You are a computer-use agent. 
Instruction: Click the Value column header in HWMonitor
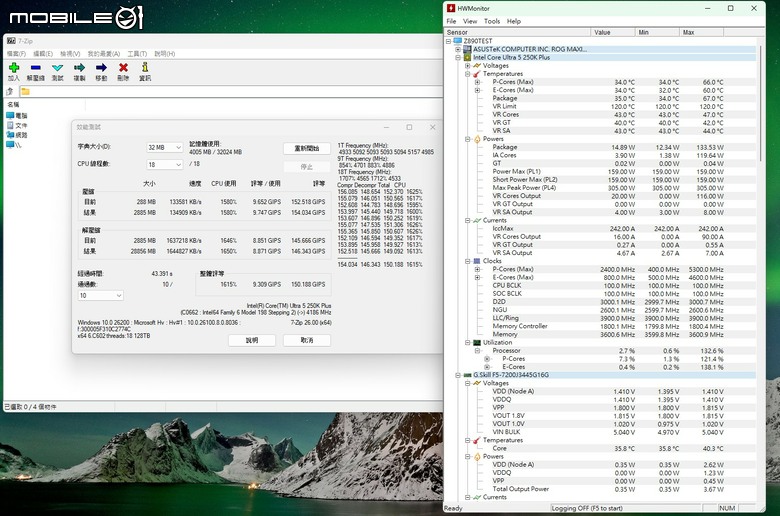tap(613, 32)
